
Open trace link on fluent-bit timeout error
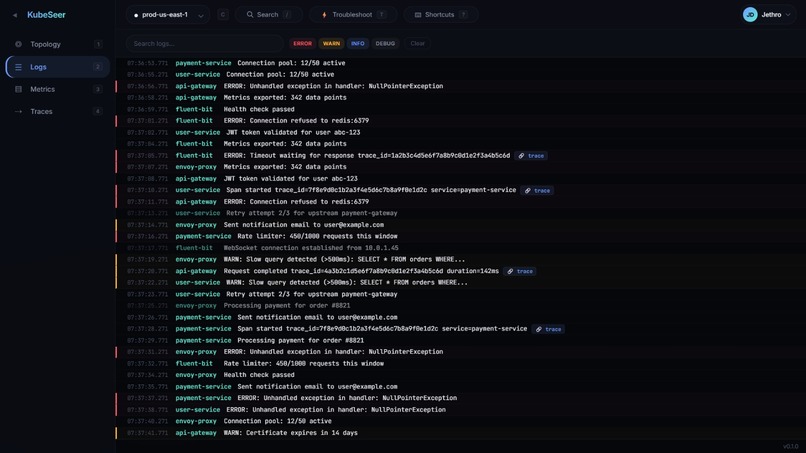532,156
